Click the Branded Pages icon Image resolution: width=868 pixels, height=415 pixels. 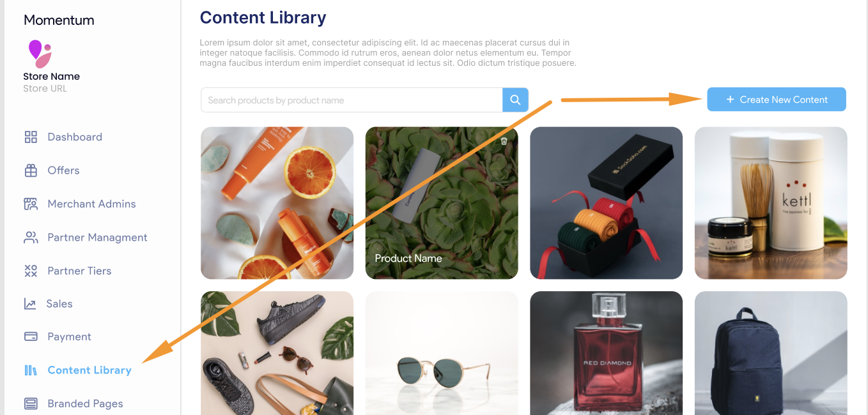click(31, 404)
